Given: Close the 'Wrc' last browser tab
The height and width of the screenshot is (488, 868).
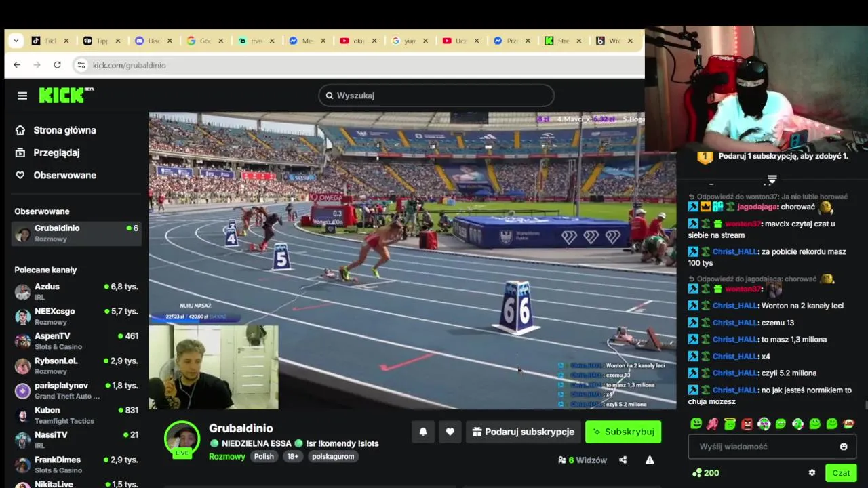Looking at the screenshot, I should 630,41.
